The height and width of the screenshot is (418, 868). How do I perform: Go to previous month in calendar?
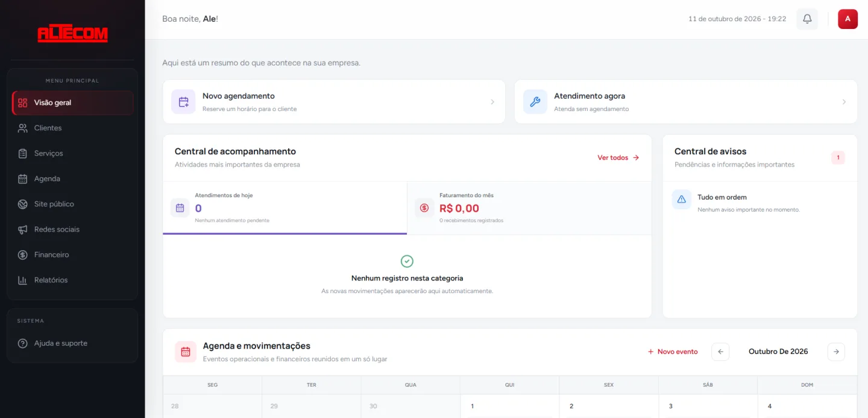click(x=720, y=352)
